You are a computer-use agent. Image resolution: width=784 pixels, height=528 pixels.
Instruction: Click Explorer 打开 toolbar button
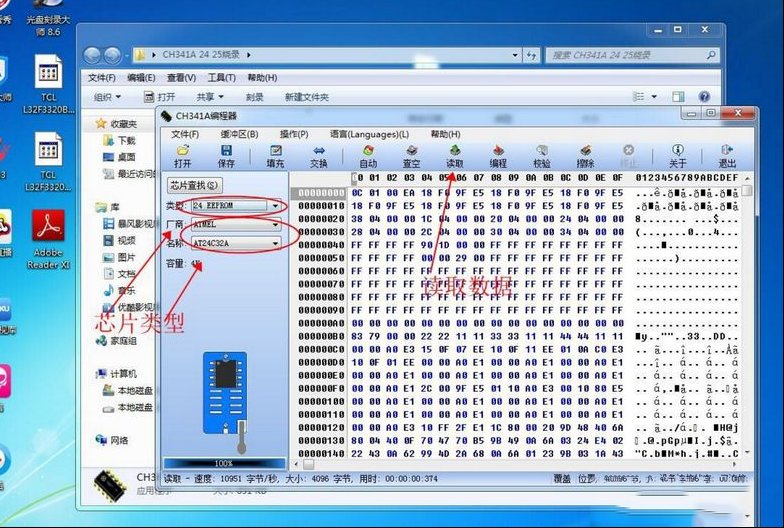(160, 97)
